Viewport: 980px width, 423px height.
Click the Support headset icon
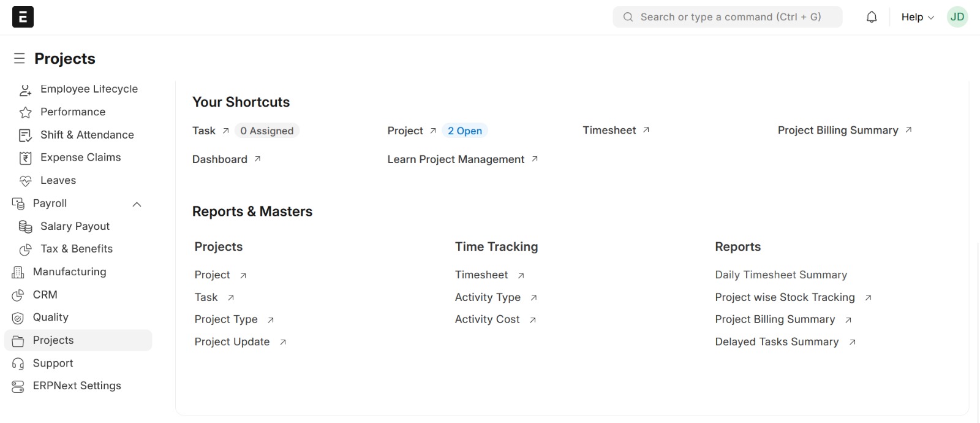tap(18, 364)
